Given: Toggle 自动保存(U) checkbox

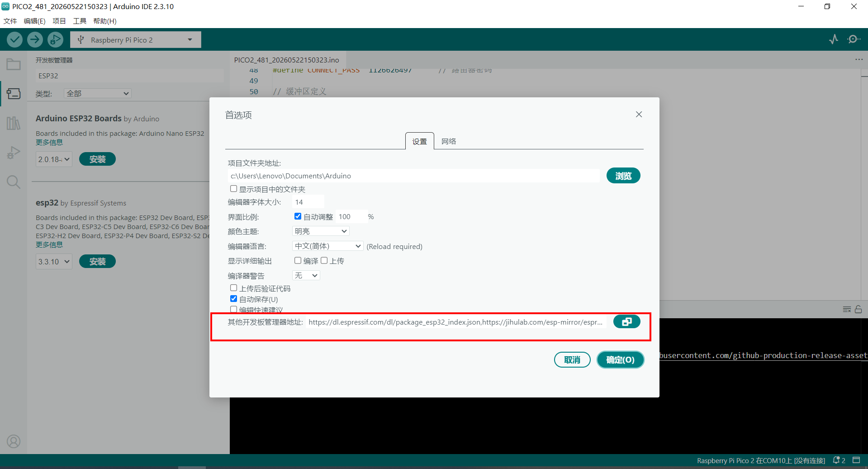Looking at the screenshot, I should pos(233,299).
